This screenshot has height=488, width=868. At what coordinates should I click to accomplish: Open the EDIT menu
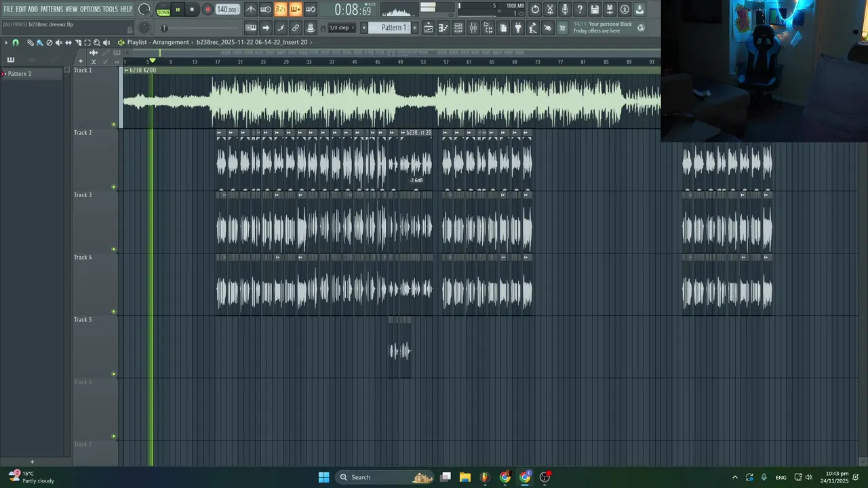coord(20,9)
